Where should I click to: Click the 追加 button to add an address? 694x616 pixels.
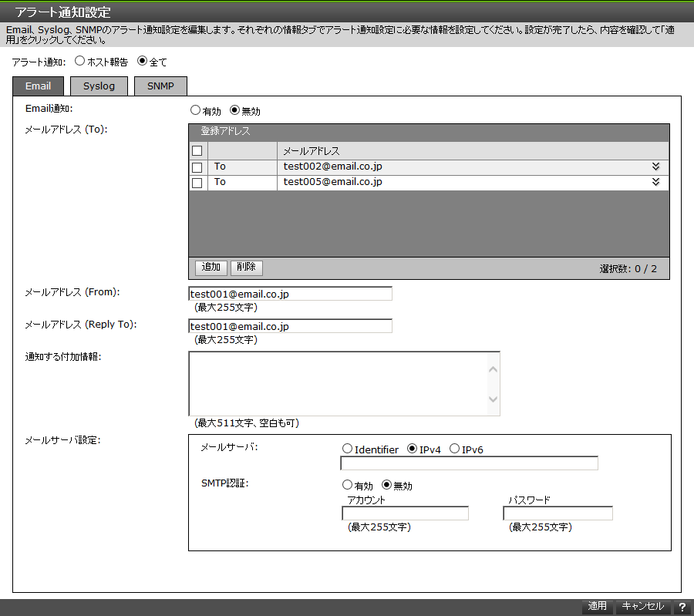point(211,267)
